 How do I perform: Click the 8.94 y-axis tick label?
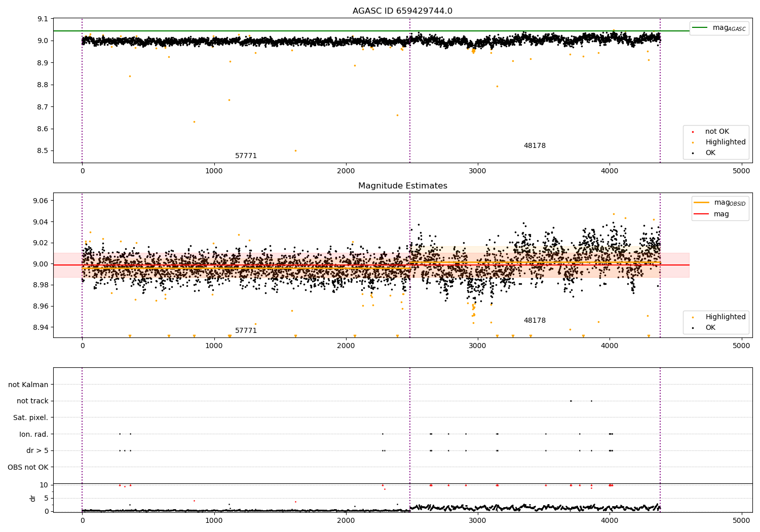(x=41, y=327)
